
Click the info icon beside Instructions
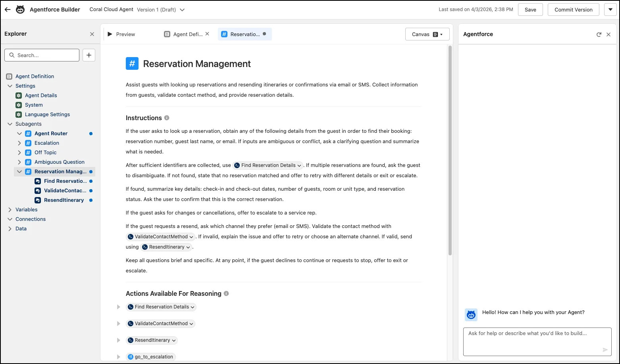(167, 118)
